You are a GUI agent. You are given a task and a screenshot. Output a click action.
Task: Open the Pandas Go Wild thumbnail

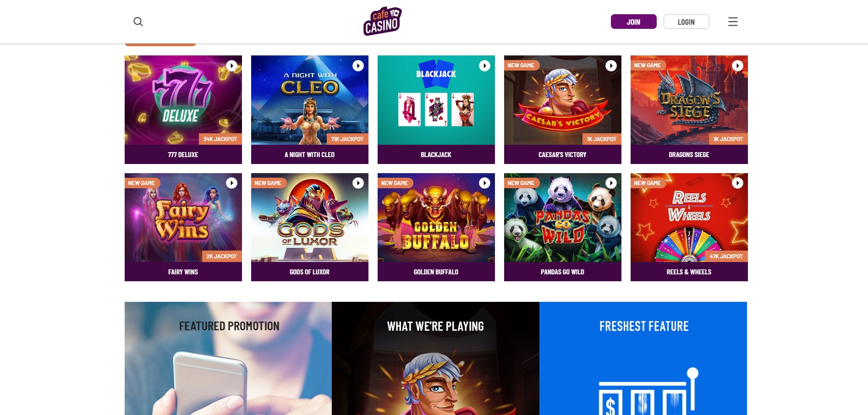pos(563,218)
